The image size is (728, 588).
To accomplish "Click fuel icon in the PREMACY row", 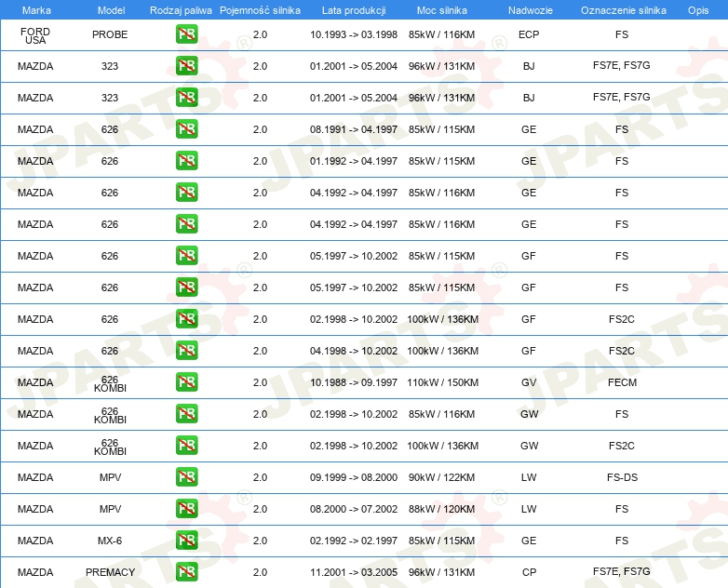I will coord(186,571).
